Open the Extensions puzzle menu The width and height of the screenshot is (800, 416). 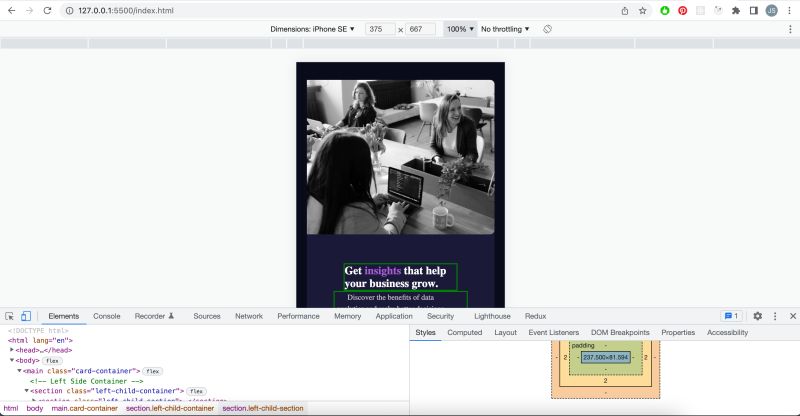[x=736, y=10]
